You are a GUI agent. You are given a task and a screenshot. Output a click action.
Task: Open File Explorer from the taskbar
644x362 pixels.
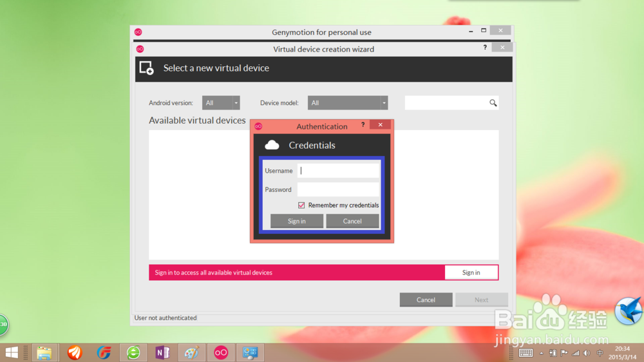click(44, 352)
